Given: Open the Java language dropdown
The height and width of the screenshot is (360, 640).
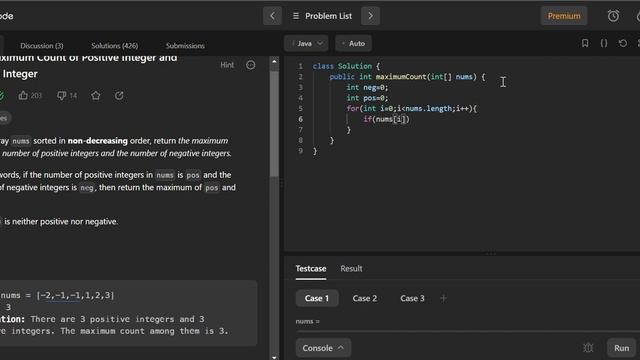Looking at the screenshot, I should pos(306,43).
